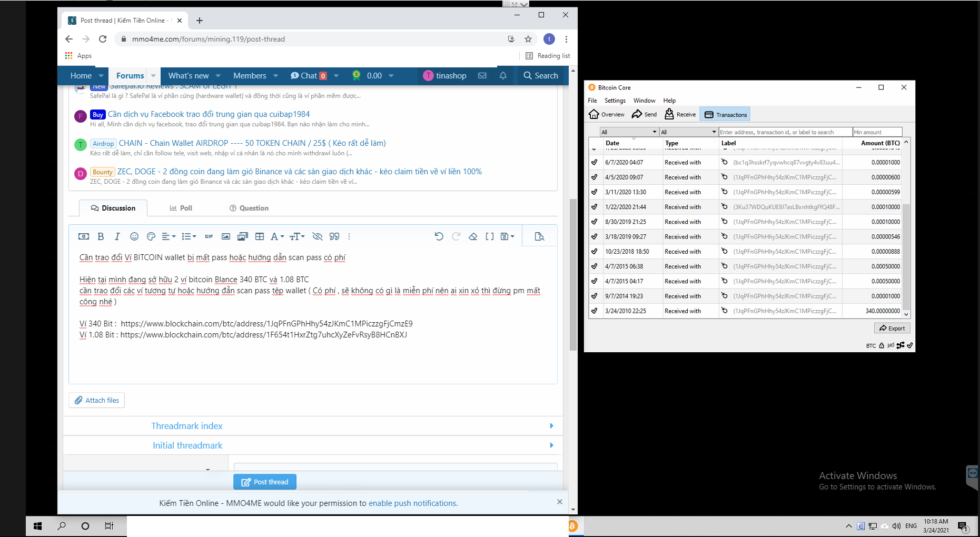Open the ZEC, DOGE bounty thread link
Screen dimensions: 980x537
pos(300,172)
